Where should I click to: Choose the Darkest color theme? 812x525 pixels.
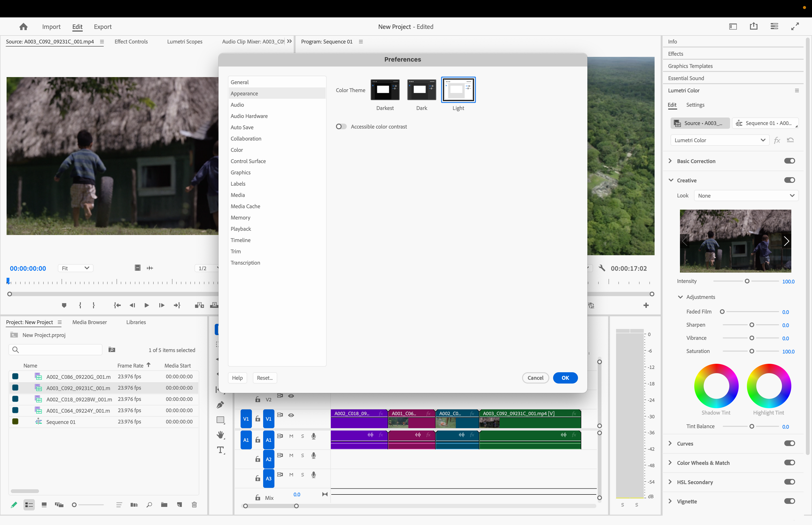pos(385,90)
